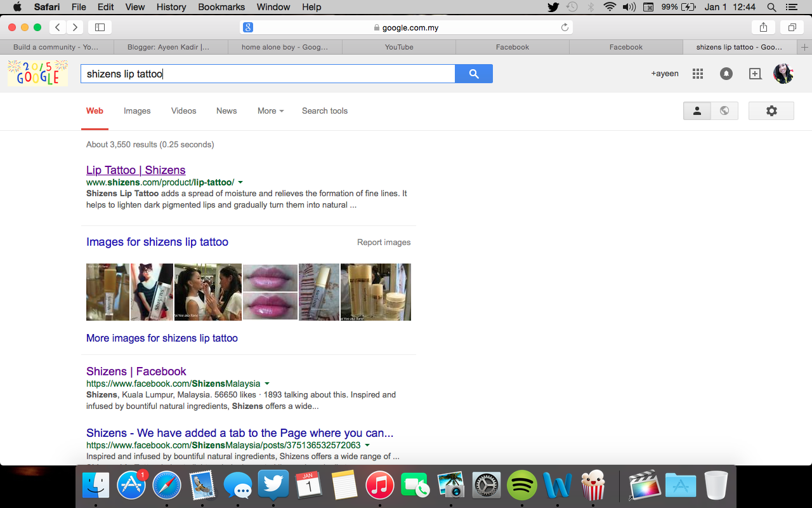Switch to Build a community tab

pos(56,47)
